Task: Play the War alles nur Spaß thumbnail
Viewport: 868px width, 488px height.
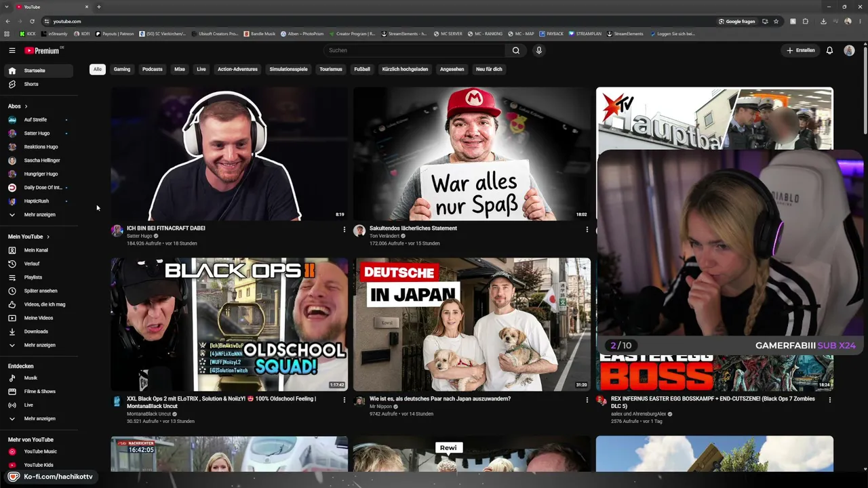Action: [x=472, y=154]
